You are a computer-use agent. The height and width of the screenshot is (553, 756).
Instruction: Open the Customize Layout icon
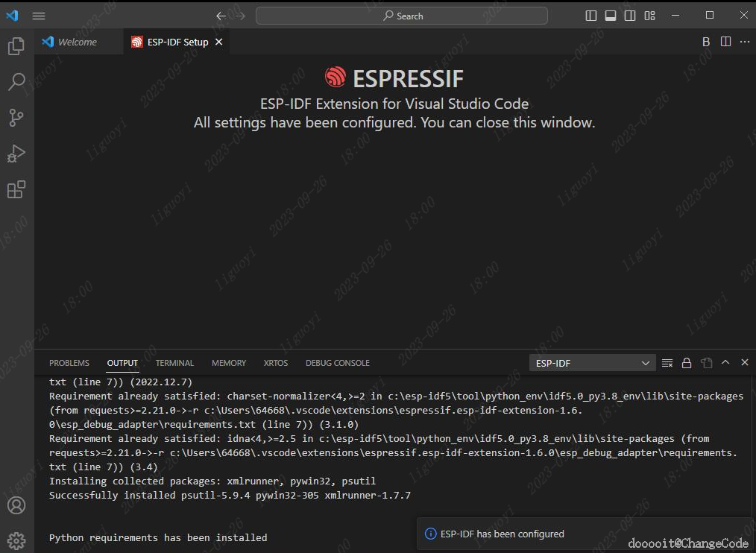click(650, 16)
